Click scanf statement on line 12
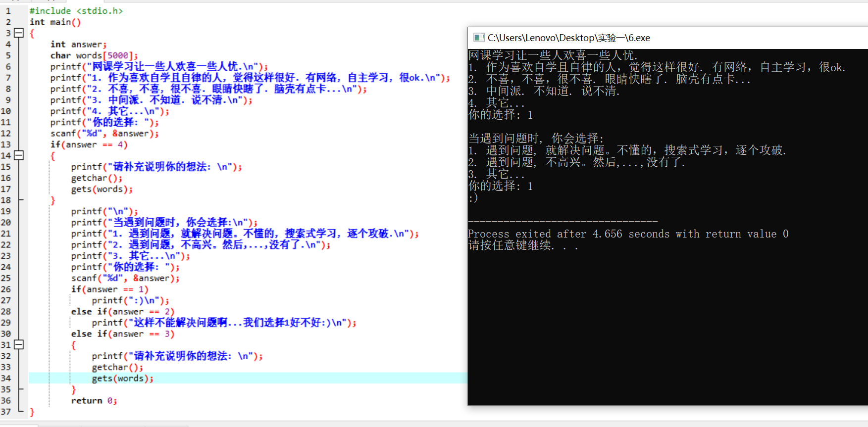 [104, 133]
